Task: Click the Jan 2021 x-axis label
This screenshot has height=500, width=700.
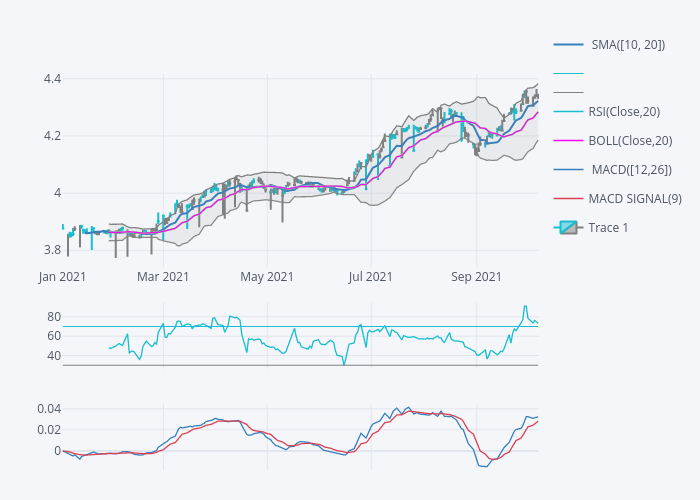Action: tap(62, 277)
